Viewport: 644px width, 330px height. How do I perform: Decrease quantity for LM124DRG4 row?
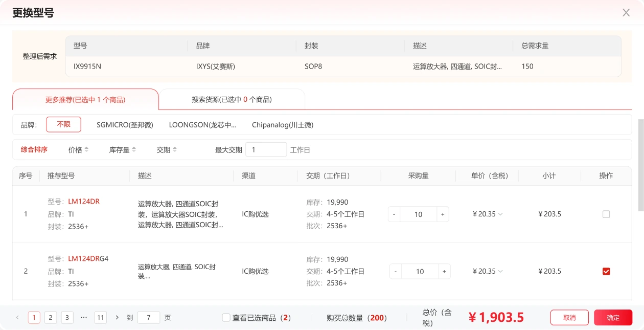tap(396, 272)
